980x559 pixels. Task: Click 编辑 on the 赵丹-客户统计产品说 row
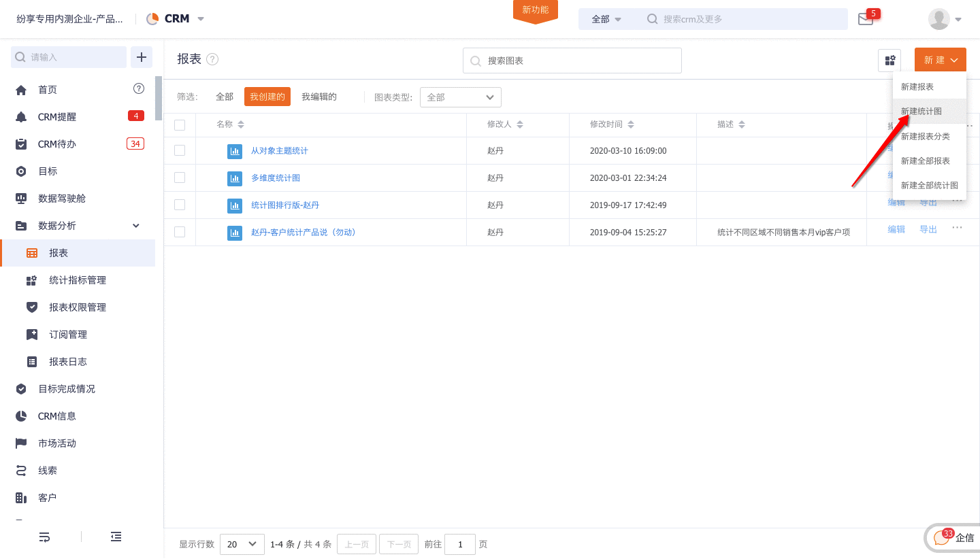(x=896, y=229)
